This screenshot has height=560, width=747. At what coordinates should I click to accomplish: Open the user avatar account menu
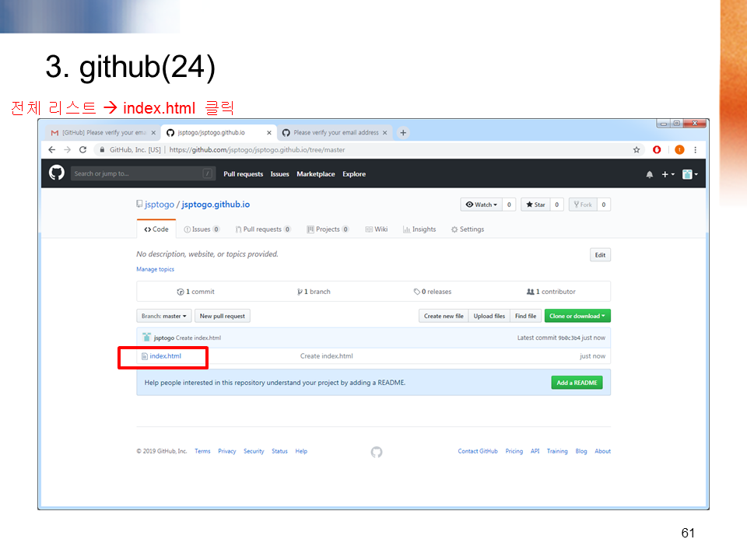click(690, 174)
